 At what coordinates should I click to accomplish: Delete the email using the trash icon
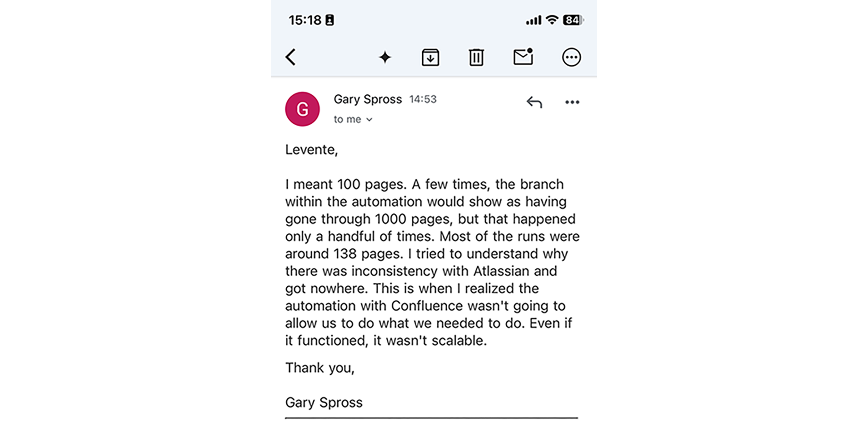point(476,57)
